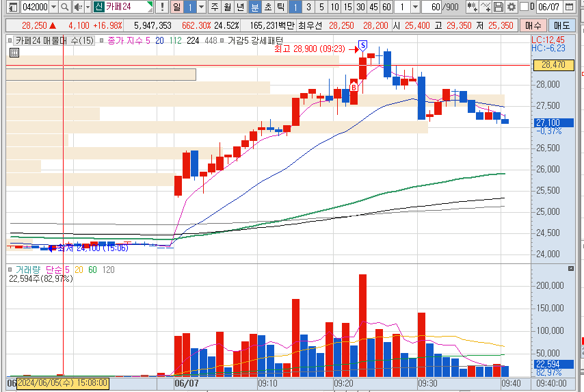Click the bar count field showing 60
The image size is (584, 392).
432,7
